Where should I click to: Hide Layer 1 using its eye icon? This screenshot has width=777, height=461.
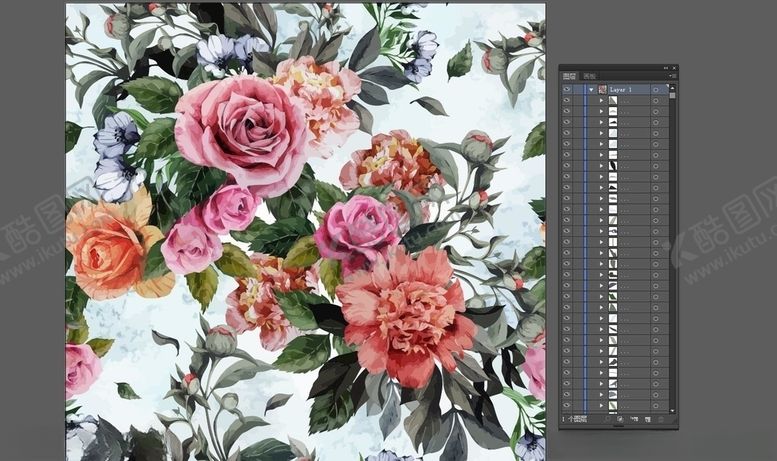567,89
